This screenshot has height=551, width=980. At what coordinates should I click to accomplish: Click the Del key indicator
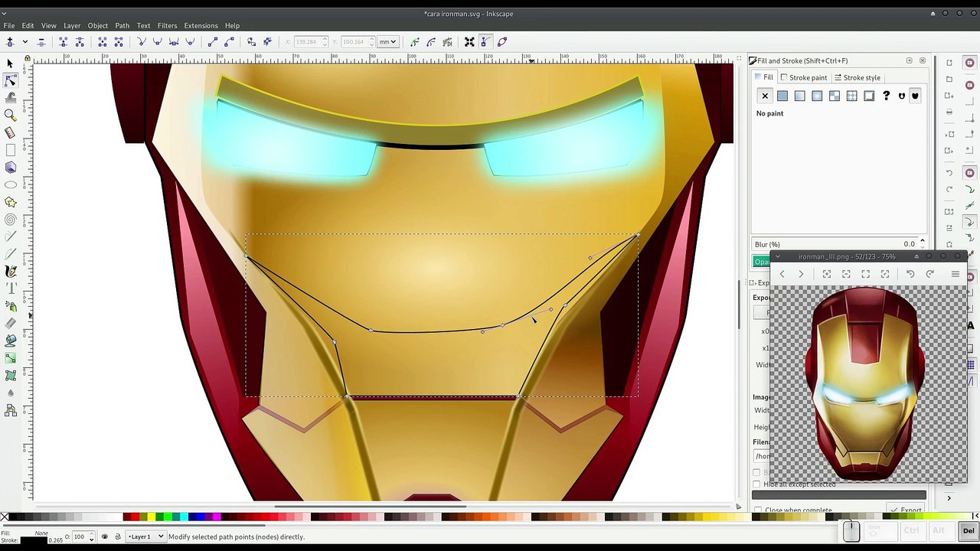pyautogui.click(x=969, y=530)
